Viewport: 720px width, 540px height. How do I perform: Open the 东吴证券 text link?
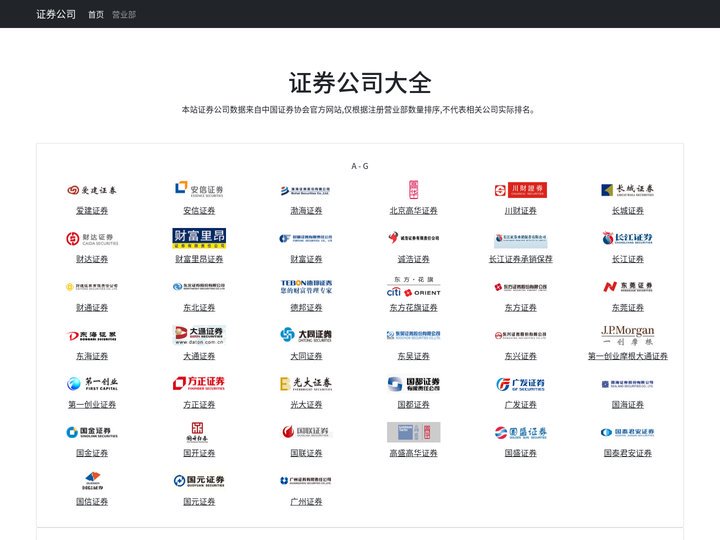click(x=414, y=356)
